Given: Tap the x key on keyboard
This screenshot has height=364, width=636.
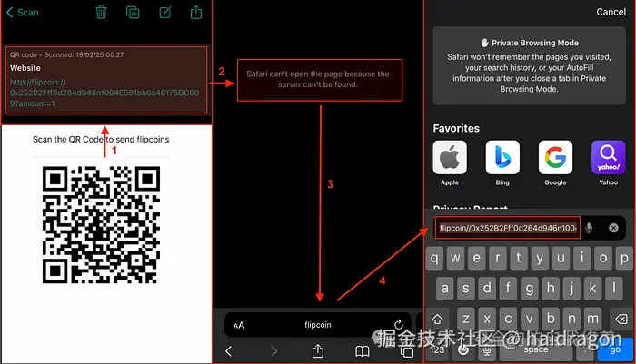Looking at the screenshot, I should 487,319.
